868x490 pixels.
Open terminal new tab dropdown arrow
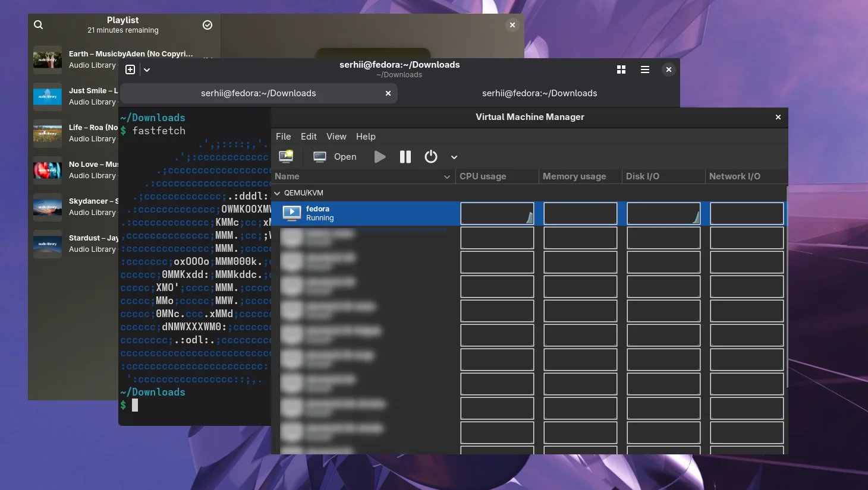(x=147, y=69)
